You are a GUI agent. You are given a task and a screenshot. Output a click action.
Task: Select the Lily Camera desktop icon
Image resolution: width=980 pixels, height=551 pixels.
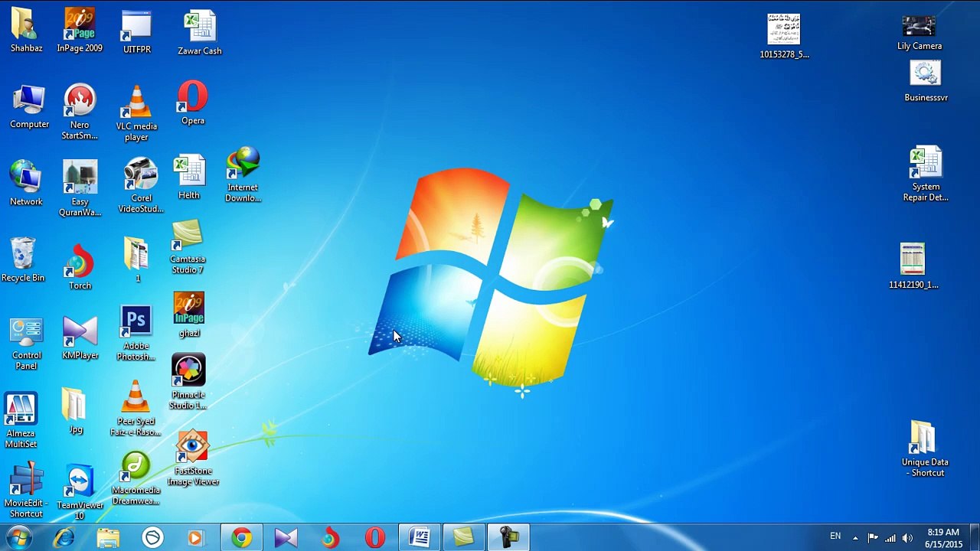920,32
